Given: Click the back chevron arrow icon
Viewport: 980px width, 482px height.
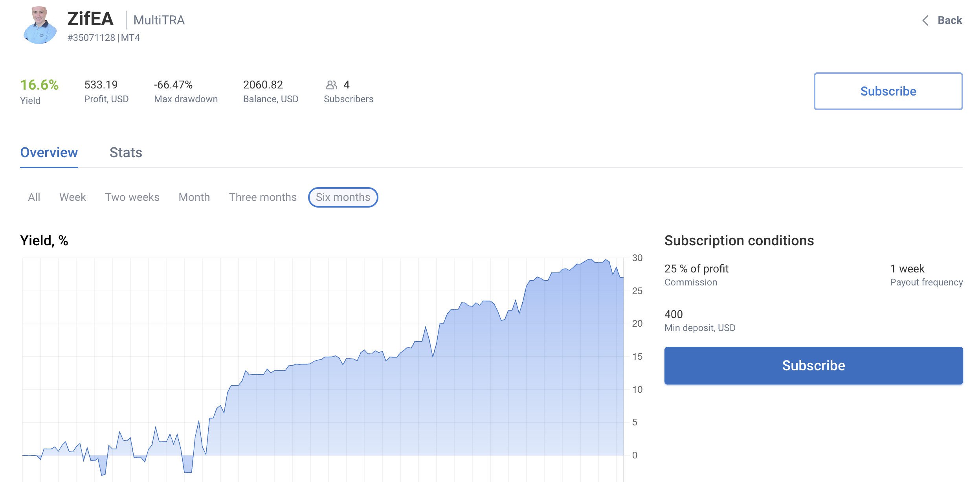Looking at the screenshot, I should point(925,20).
